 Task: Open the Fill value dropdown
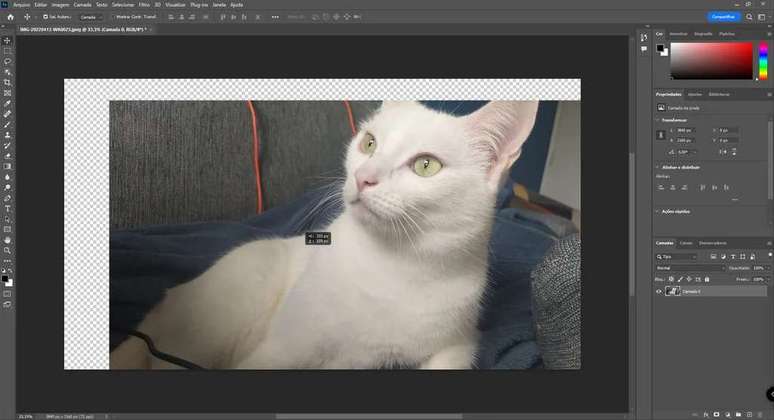click(x=768, y=279)
